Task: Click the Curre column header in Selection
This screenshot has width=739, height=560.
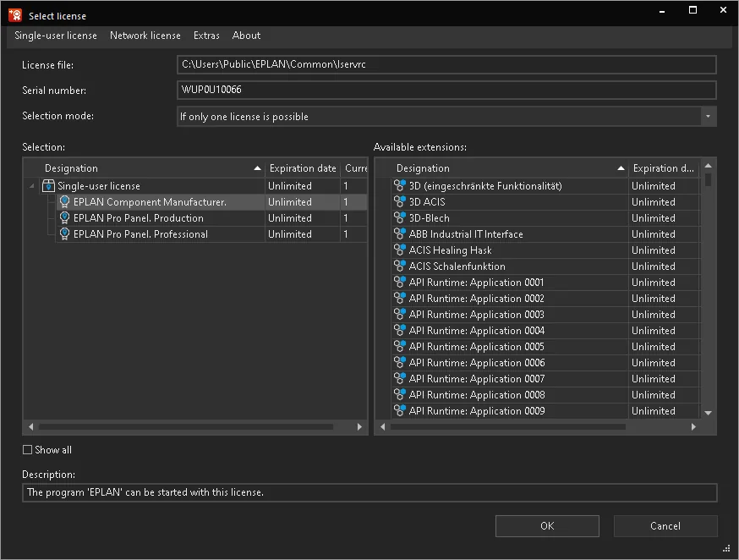Action: [354, 168]
